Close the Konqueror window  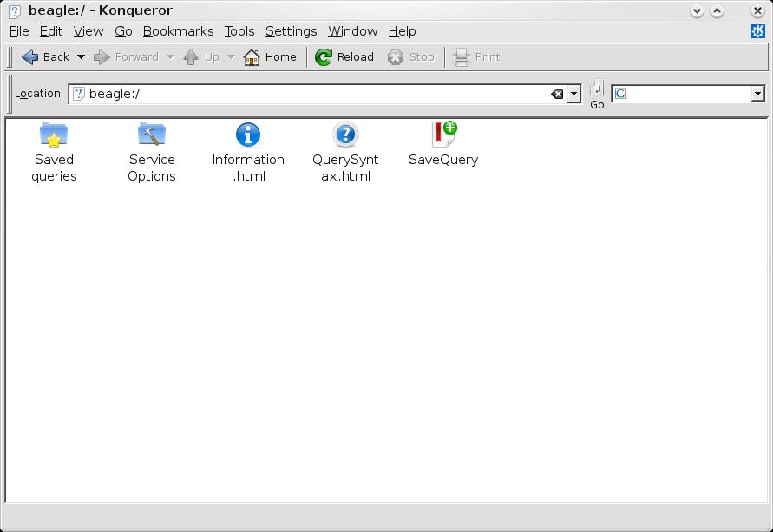[757, 10]
